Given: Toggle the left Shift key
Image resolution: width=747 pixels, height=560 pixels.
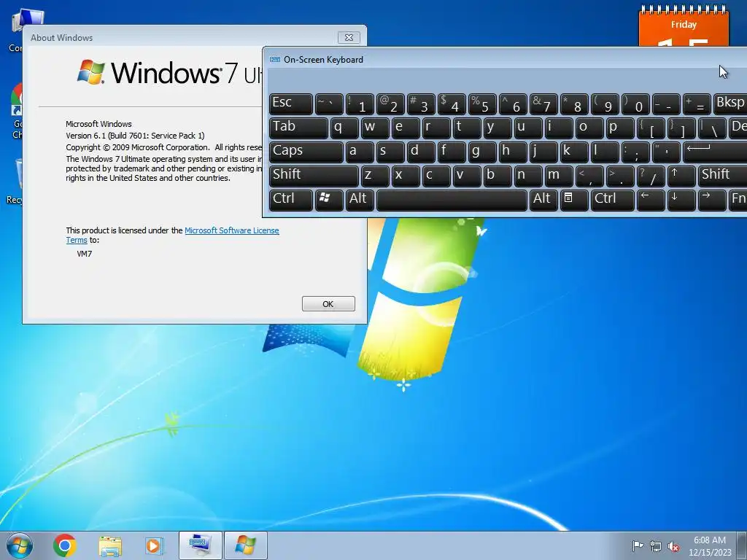Looking at the screenshot, I should click(x=314, y=176).
